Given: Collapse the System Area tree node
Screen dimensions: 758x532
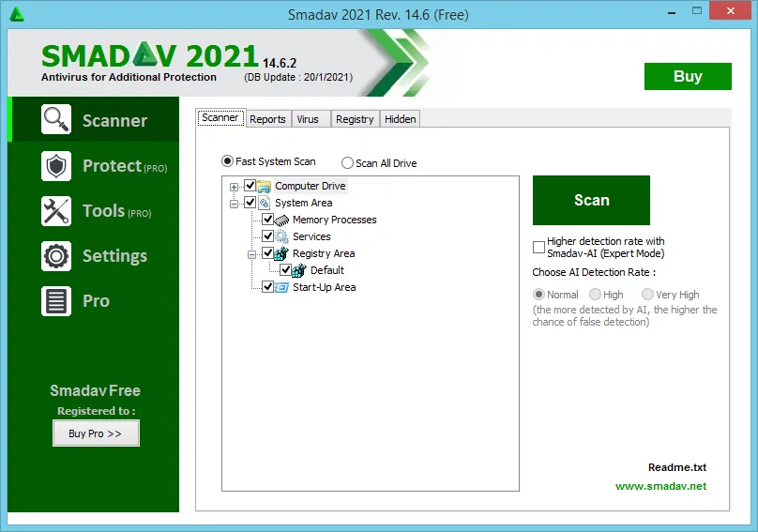Looking at the screenshot, I should 234,204.
